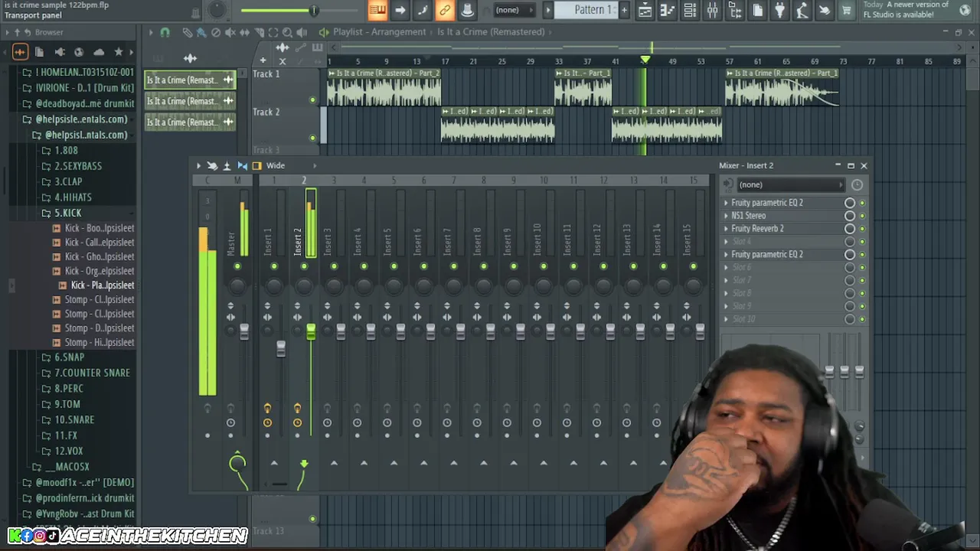This screenshot has width=980, height=551.
Task: Select the Playlist pencil draw tool
Action: click(x=187, y=32)
